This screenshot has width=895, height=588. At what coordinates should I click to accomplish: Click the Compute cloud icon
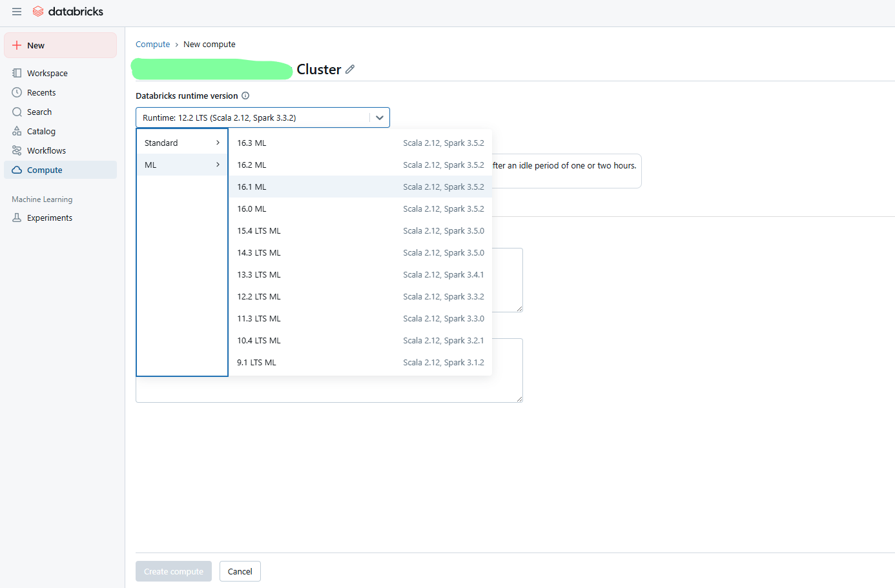(17, 170)
